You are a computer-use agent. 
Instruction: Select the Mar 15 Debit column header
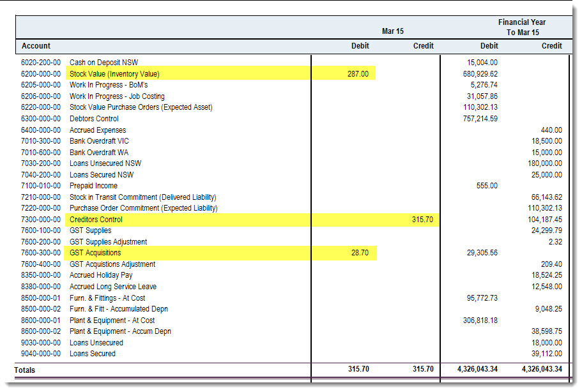click(360, 46)
